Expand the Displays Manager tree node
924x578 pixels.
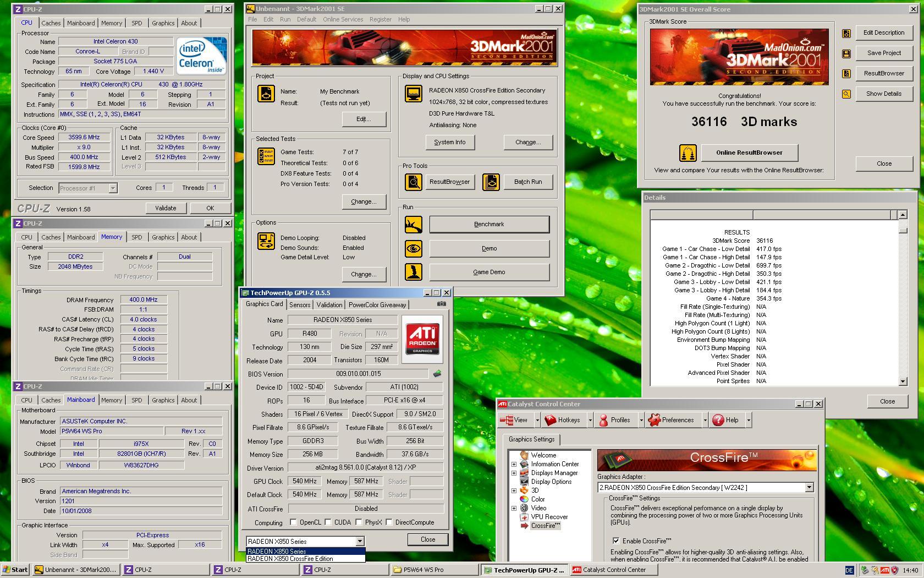coord(514,473)
